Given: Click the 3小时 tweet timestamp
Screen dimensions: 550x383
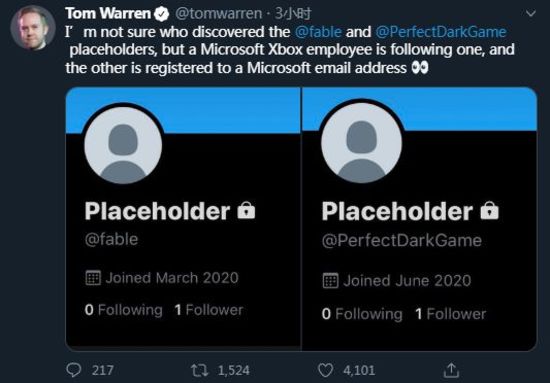Looking at the screenshot, I should pyautogui.click(x=293, y=14).
